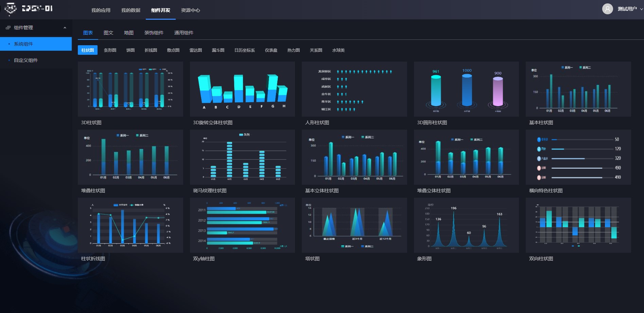Open the 横向特色柱状图 thumbnail
Screen dimensions: 644x313
tap(578, 157)
